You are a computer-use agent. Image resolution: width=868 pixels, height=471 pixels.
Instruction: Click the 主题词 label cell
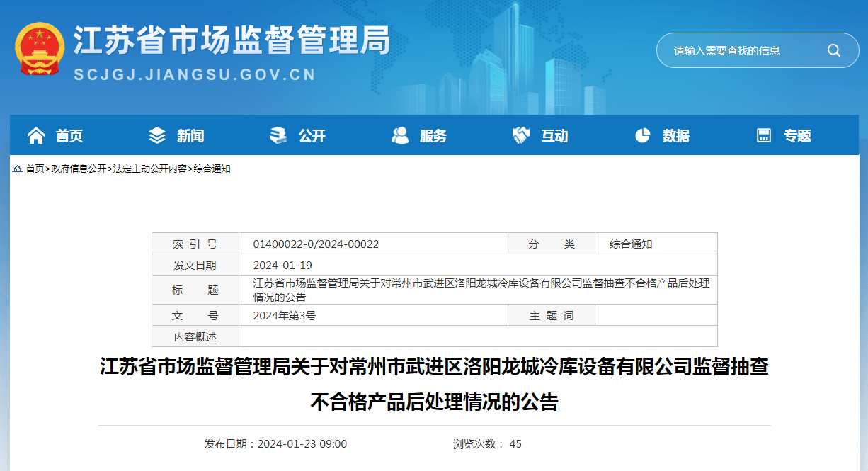tap(552, 315)
